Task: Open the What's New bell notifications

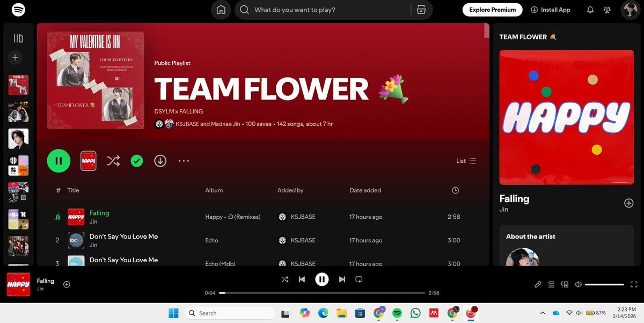Action: click(590, 10)
